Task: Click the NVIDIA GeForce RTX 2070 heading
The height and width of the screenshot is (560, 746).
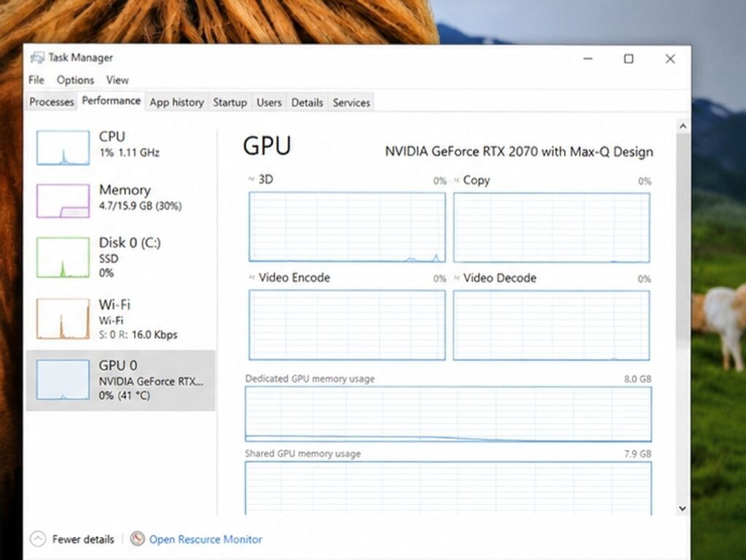Action: (x=519, y=151)
